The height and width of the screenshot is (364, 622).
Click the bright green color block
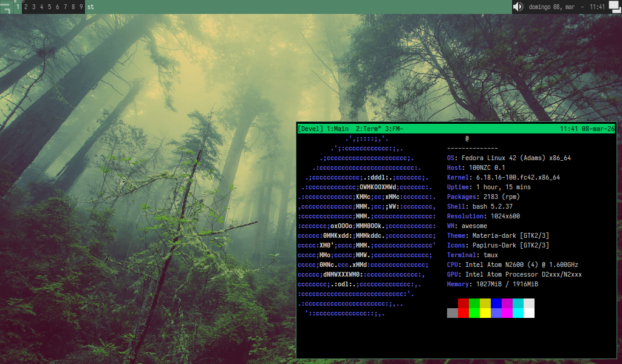[474, 313]
